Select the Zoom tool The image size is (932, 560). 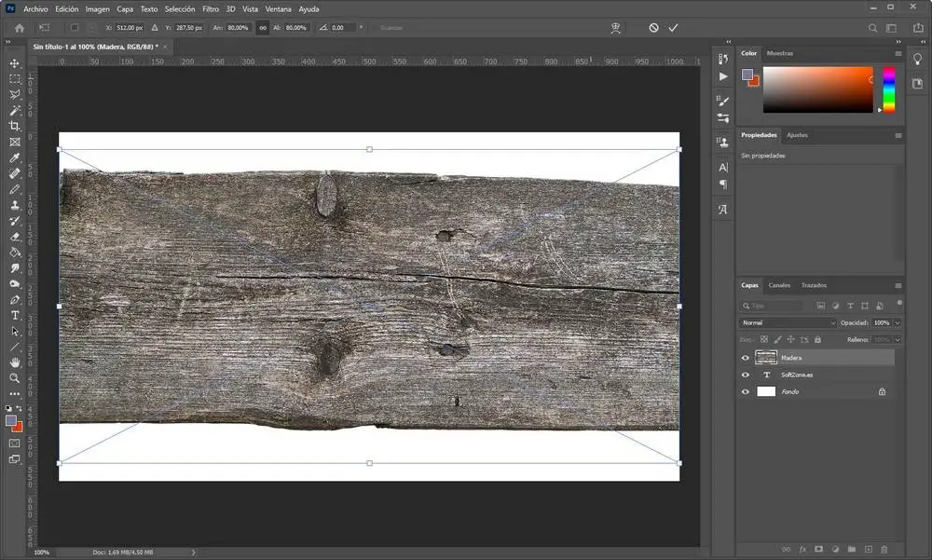(15, 378)
